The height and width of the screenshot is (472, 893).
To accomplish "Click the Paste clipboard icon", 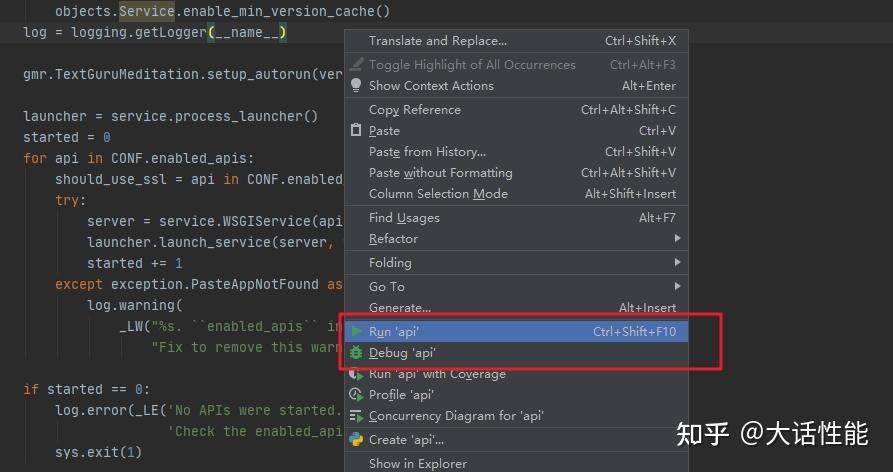I will [x=356, y=130].
